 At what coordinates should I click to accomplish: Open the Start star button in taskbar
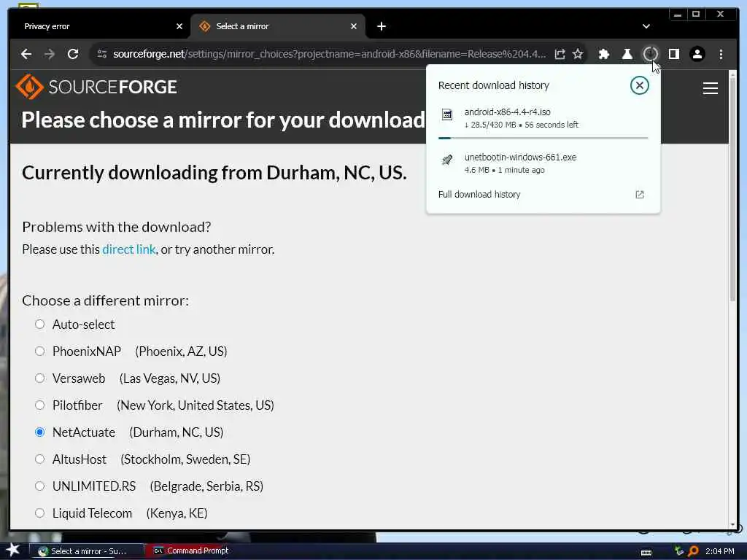(13, 550)
